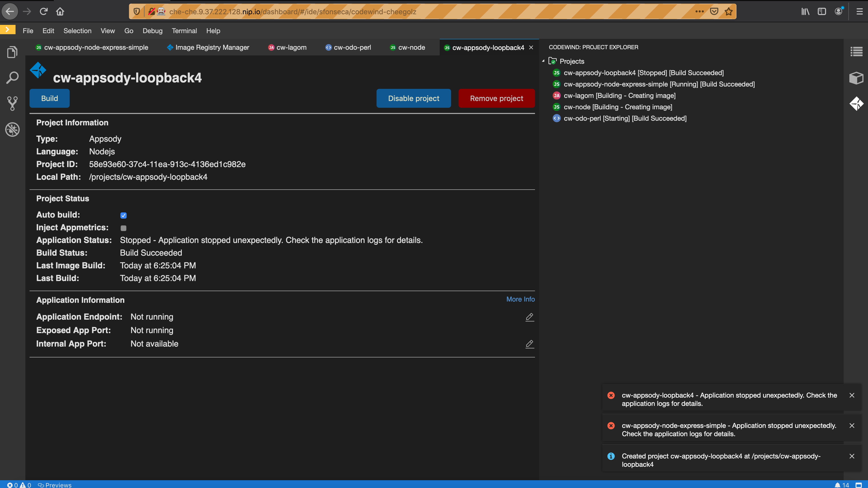Open the browser overflow menu with three dots
The height and width of the screenshot is (488, 868).
tap(699, 11)
